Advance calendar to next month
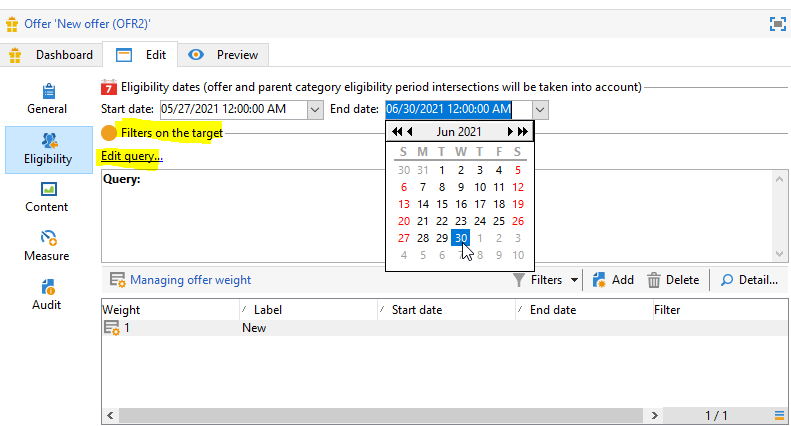 (511, 132)
